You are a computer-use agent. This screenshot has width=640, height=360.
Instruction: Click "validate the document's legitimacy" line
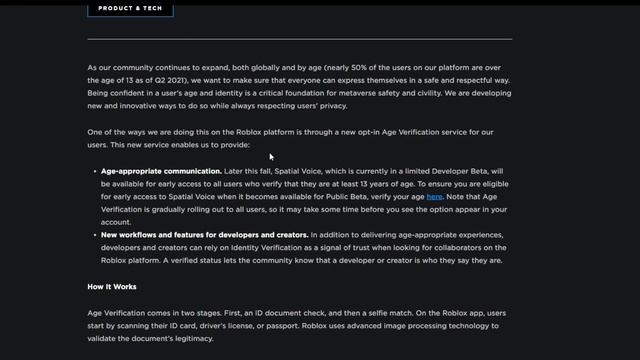tap(150, 338)
